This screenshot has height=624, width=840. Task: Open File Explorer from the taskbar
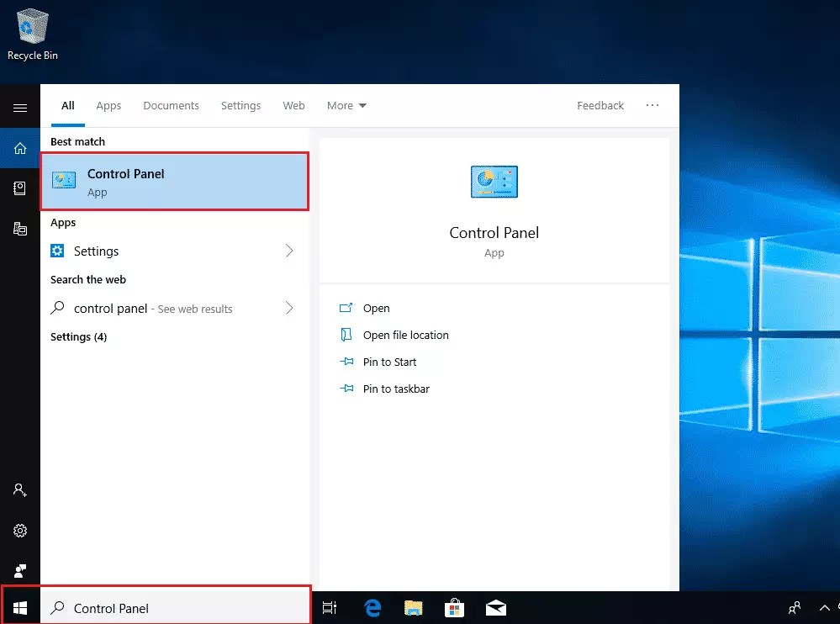pyautogui.click(x=413, y=607)
